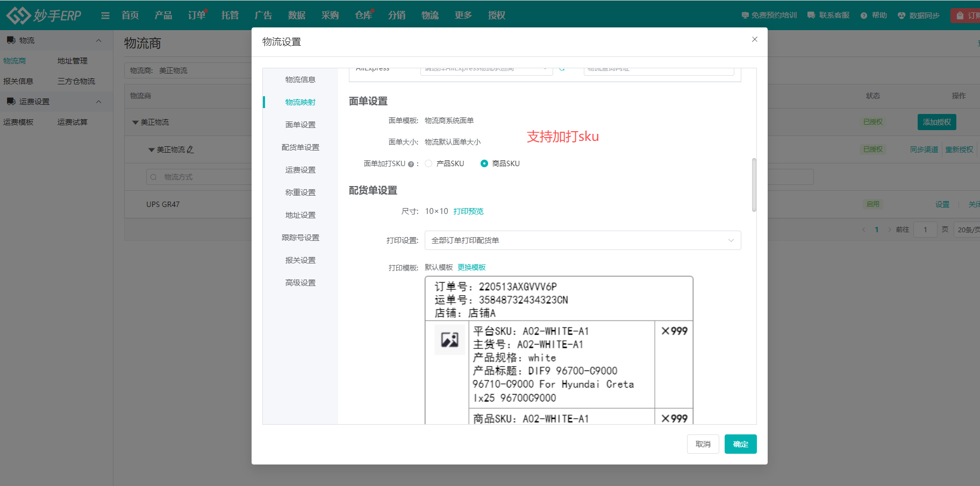The height and width of the screenshot is (486, 980).
Task: Open Help via the question mark icon
Action: coord(863,15)
